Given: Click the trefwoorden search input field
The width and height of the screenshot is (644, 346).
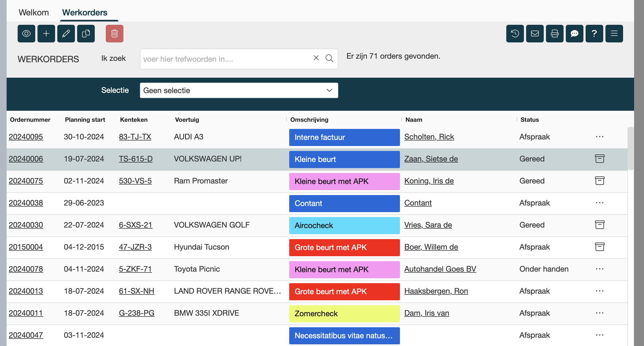Looking at the screenshot, I should tap(226, 59).
